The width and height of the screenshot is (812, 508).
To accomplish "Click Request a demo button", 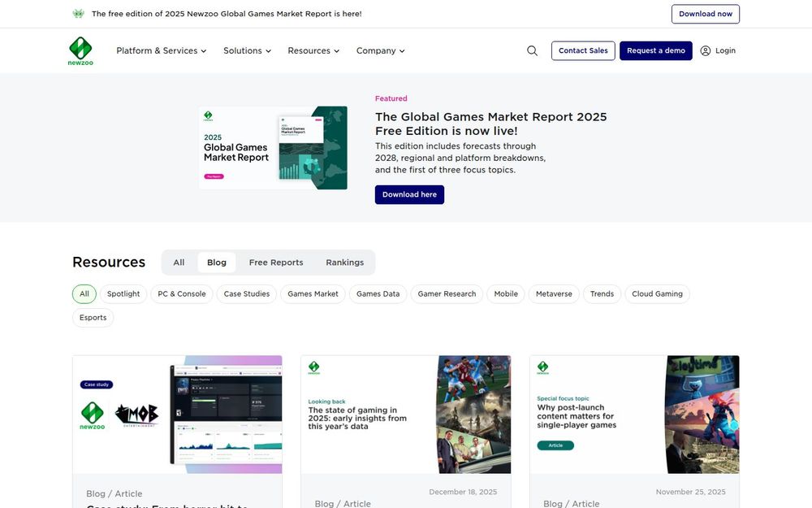I will pyautogui.click(x=655, y=50).
